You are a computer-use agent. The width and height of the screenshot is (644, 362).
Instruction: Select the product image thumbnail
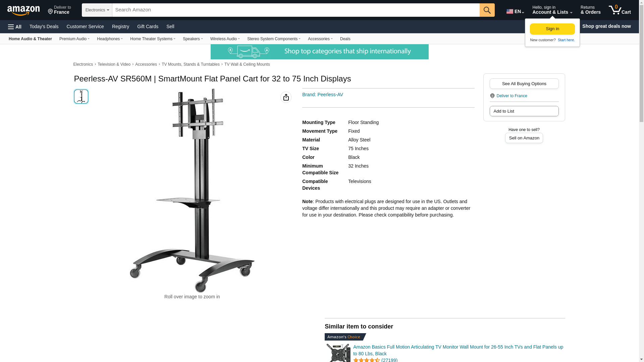(81, 97)
